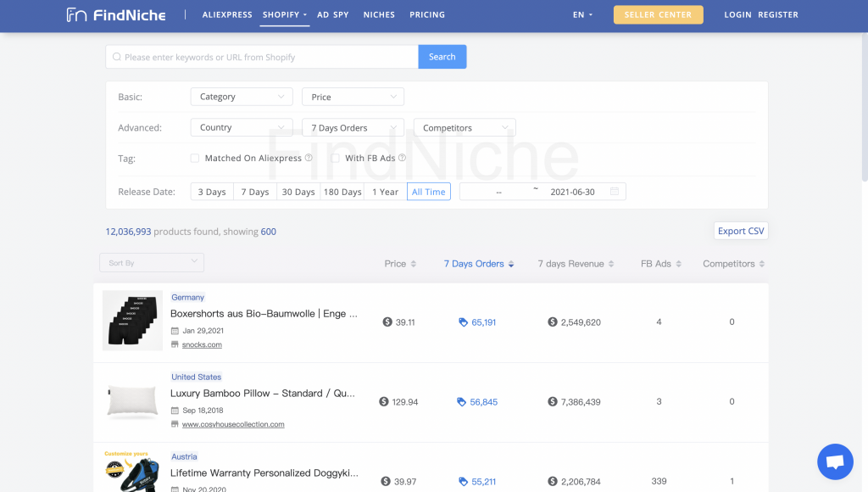868x492 pixels.
Task: Select 180 Days release date
Action: [x=342, y=192]
